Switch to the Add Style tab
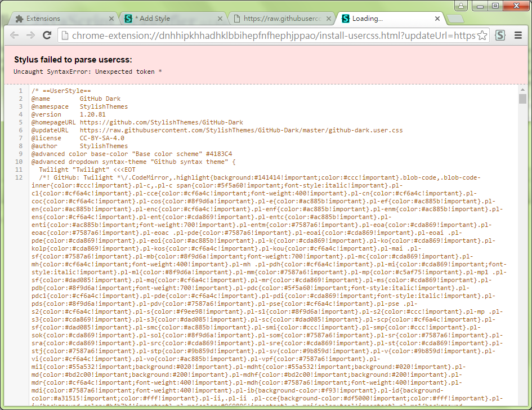Screen dimensions: 532x410 tap(173, 19)
